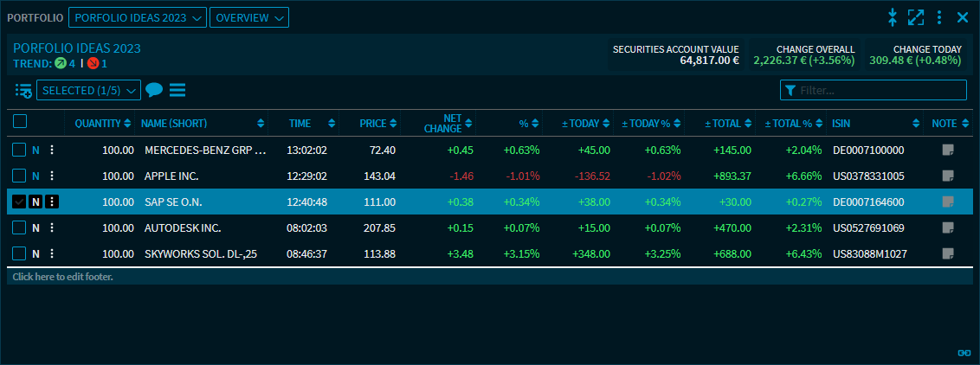
Task: Open the note icon for Apple Inc.
Action: point(948,176)
